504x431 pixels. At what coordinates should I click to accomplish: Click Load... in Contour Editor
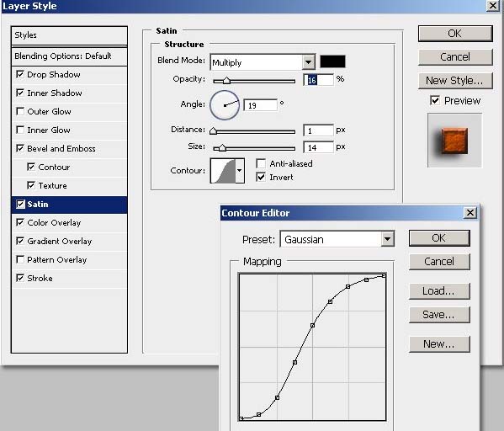coord(439,291)
